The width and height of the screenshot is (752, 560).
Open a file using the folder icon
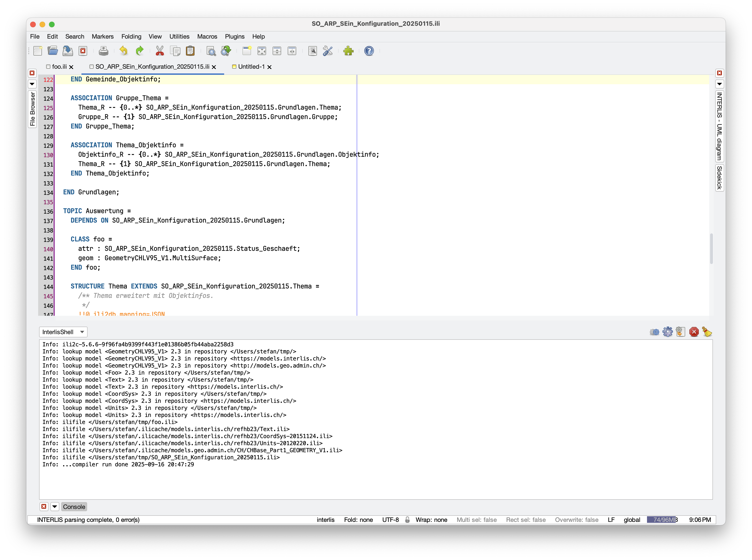pos(53,51)
